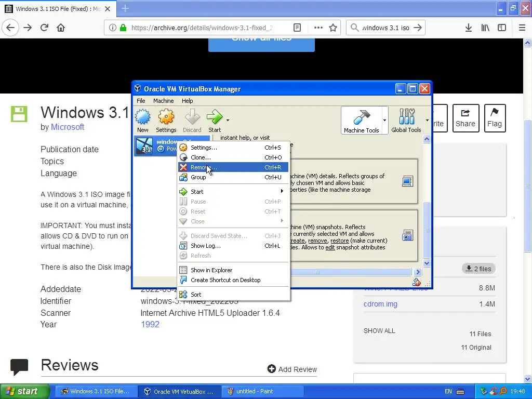Click the site info icon in address bar

[x=113, y=28]
